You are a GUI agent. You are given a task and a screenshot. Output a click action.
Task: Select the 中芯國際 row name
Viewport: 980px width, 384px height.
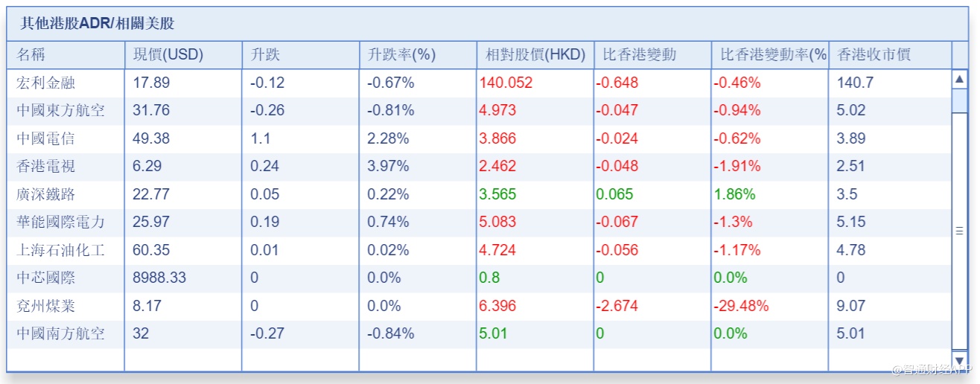pyautogui.click(x=45, y=278)
